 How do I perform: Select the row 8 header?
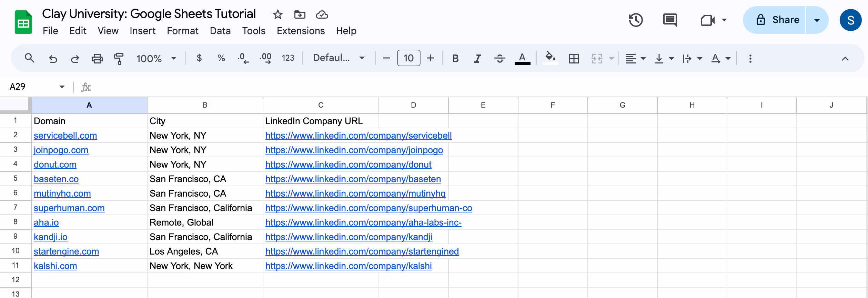pyautogui.click(x=16, y=222)
